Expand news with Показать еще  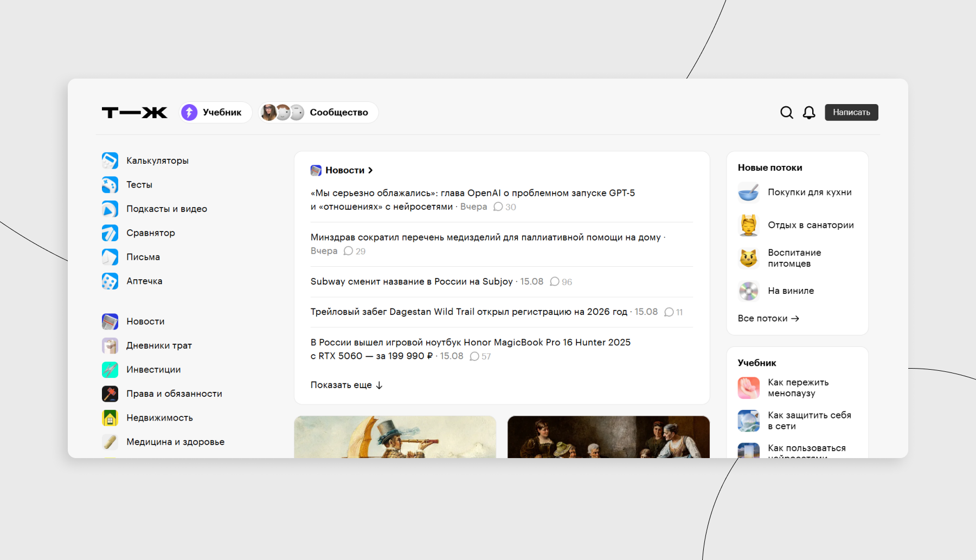pos(346,385)
